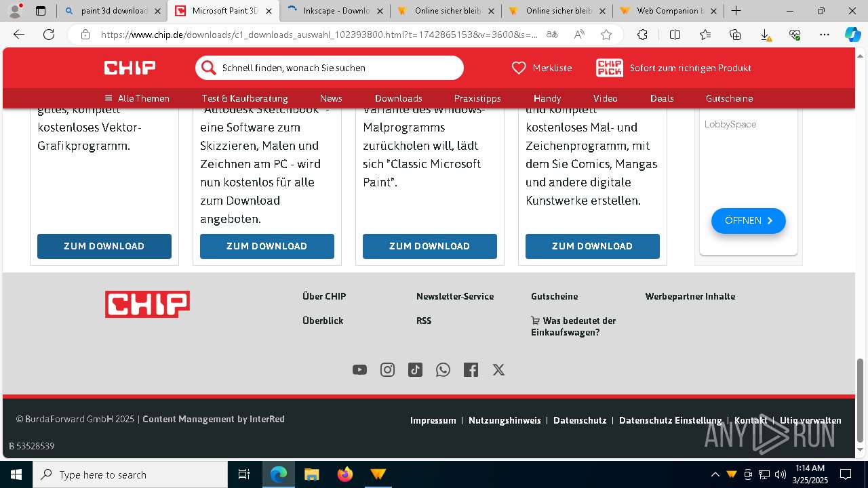
Task: Reload the page with refresh icon
Action: 49,35
